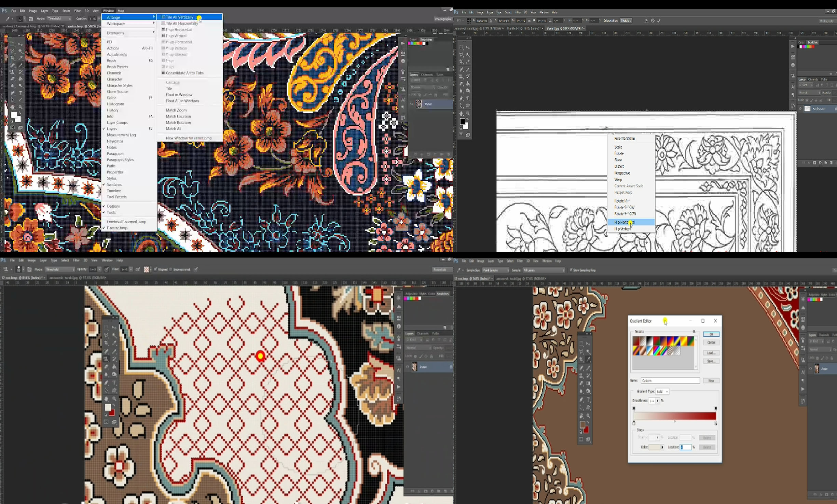This screenshot has width=837, height=504.
Task: Uncheck the Aligned checkbox
Action: (x=155, y=269)
